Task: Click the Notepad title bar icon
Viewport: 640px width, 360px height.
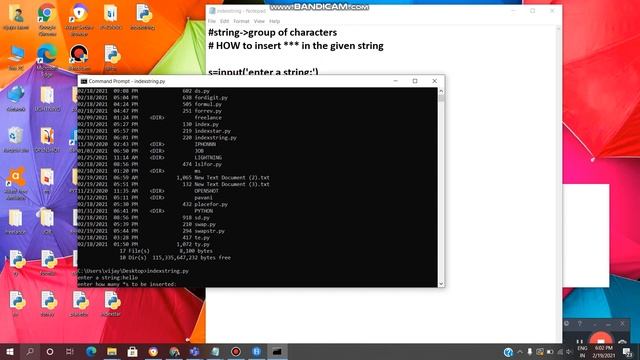Action: click(x=212, y=11)
